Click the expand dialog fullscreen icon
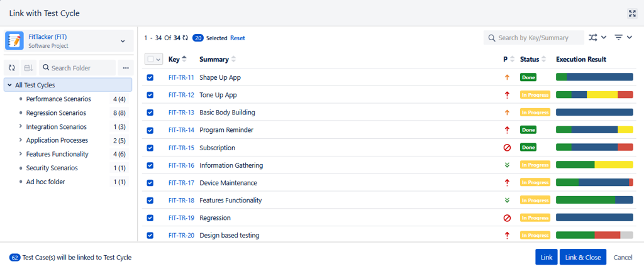Image resolution: width=644 pixels, height=269 pixels. [632, 14]
